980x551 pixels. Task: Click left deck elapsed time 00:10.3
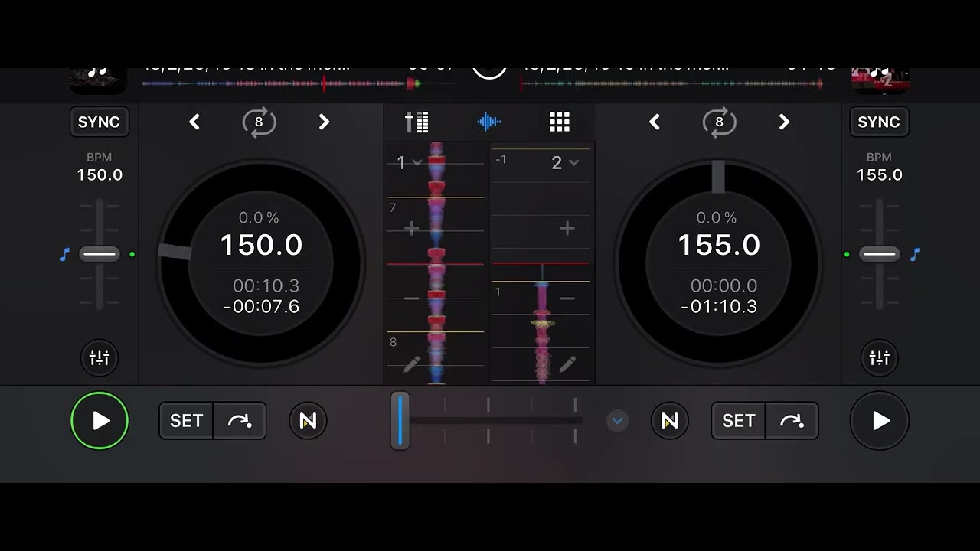266,285
